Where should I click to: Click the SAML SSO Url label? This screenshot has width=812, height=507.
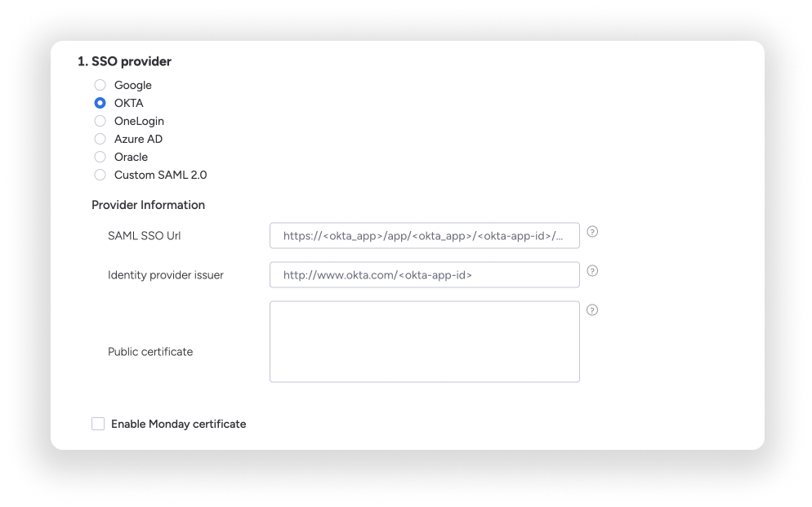[x=144, y=235]
